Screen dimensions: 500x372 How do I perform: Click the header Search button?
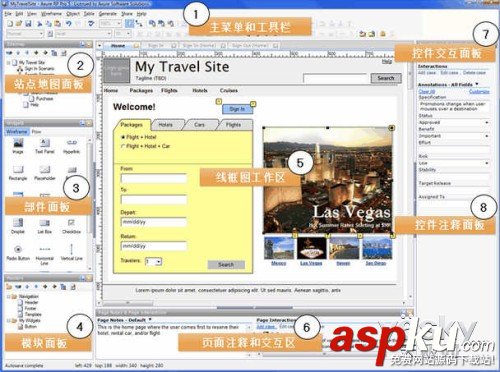(x=386, y=78)
